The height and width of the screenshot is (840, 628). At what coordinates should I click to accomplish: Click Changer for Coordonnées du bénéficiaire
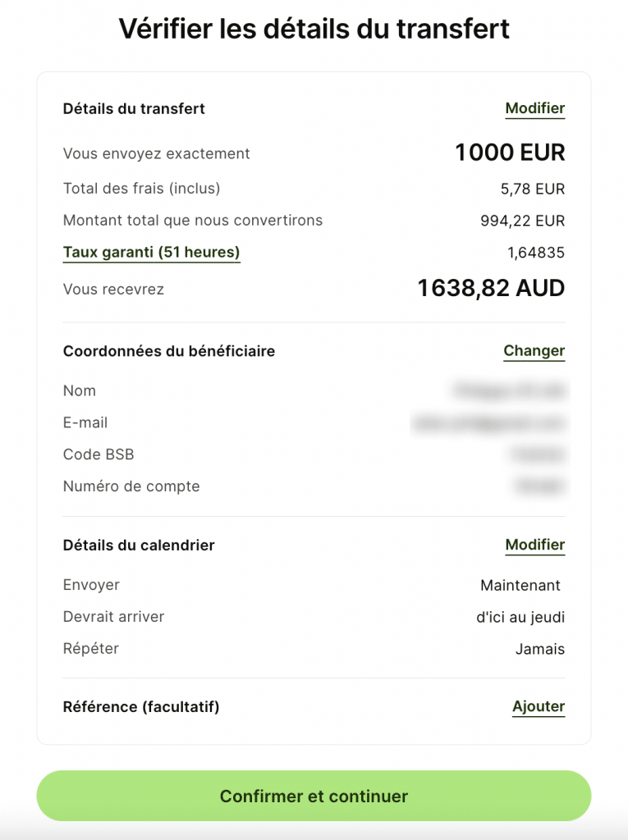534,351
